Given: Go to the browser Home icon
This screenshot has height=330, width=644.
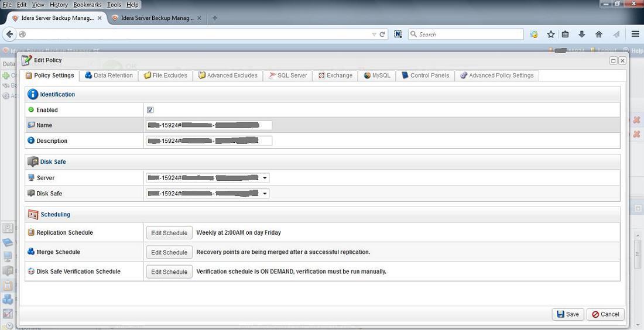Looking at the screenshot, I should pyautogui.click(x=599, y=35).
